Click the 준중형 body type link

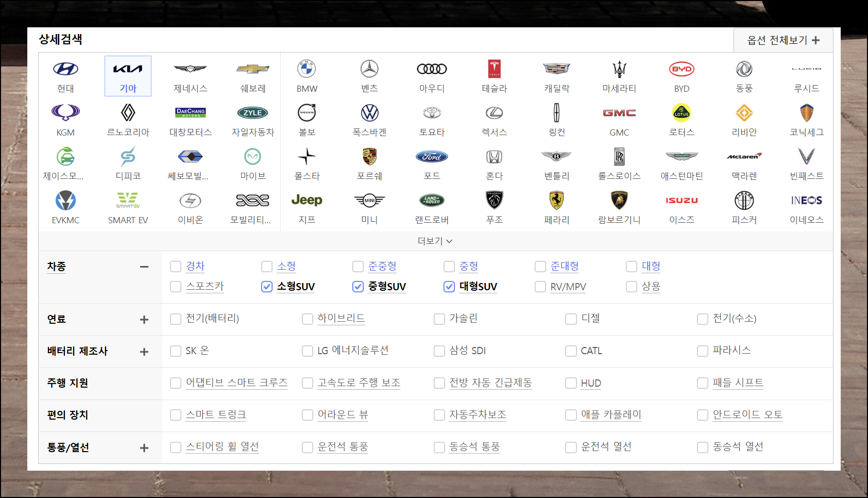pyautogui.click(x=382, y=266)
